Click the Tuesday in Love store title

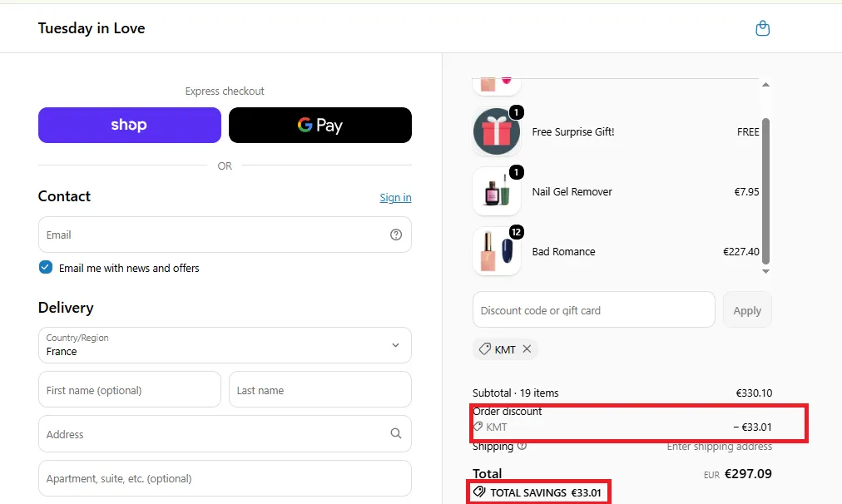click(x=92, y=28)
